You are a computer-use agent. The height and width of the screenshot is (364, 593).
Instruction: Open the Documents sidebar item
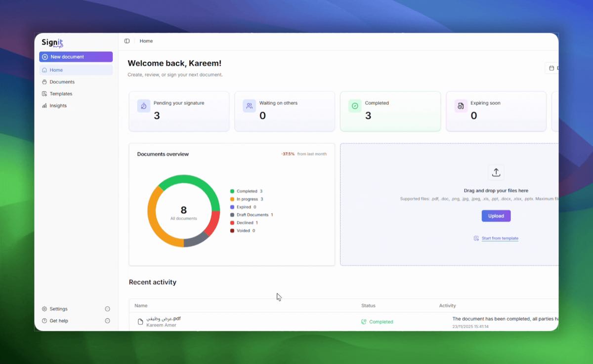[x=76, y=82]
